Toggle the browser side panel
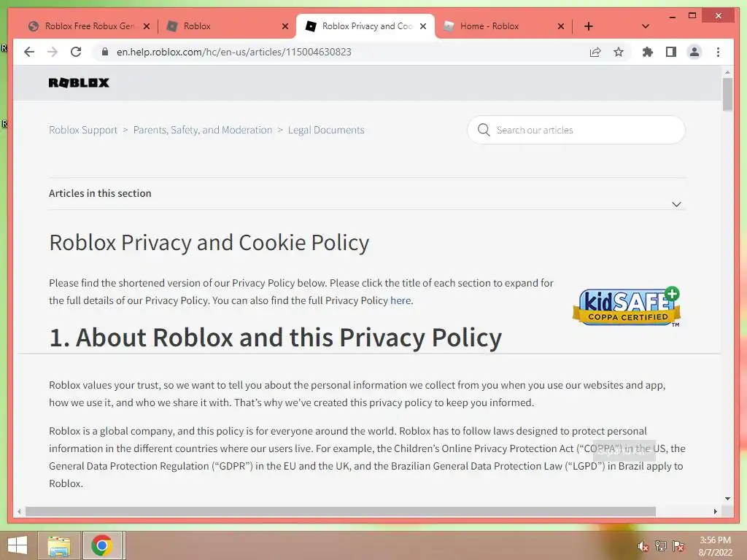Image resolution: width=747 pixels, height=560 pixels. click(671, 52)
